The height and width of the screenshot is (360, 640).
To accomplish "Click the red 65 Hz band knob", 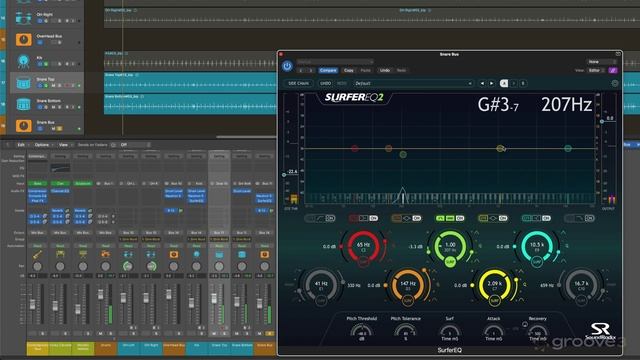I will tap(363, 246).
